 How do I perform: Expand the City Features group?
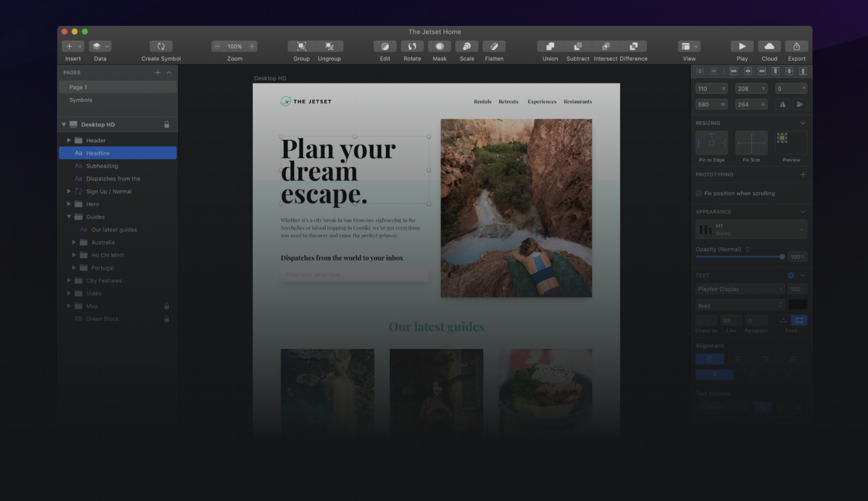68,281
